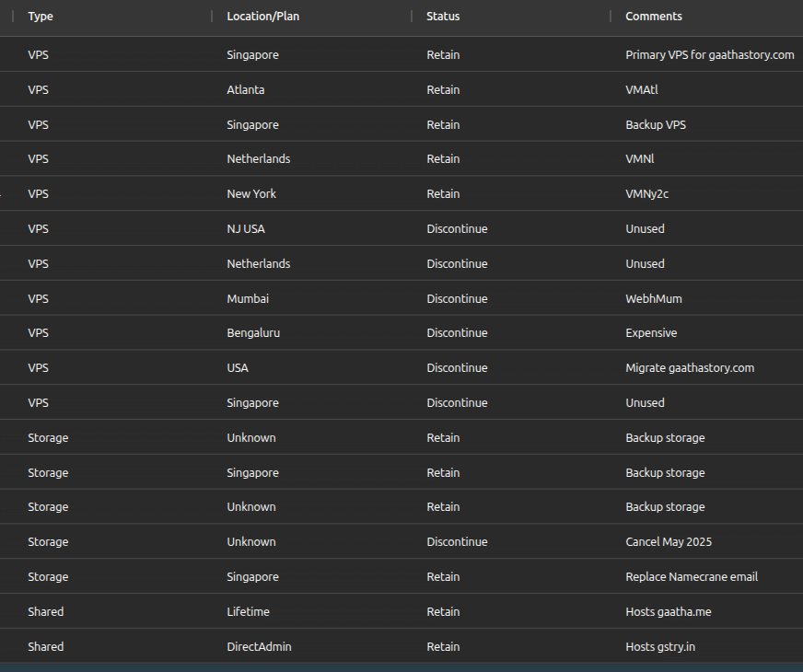Screen dimensions: 803x672
Task: Click Discontinue status in 'Cancel May 2025' row
Action: [457, 542]
